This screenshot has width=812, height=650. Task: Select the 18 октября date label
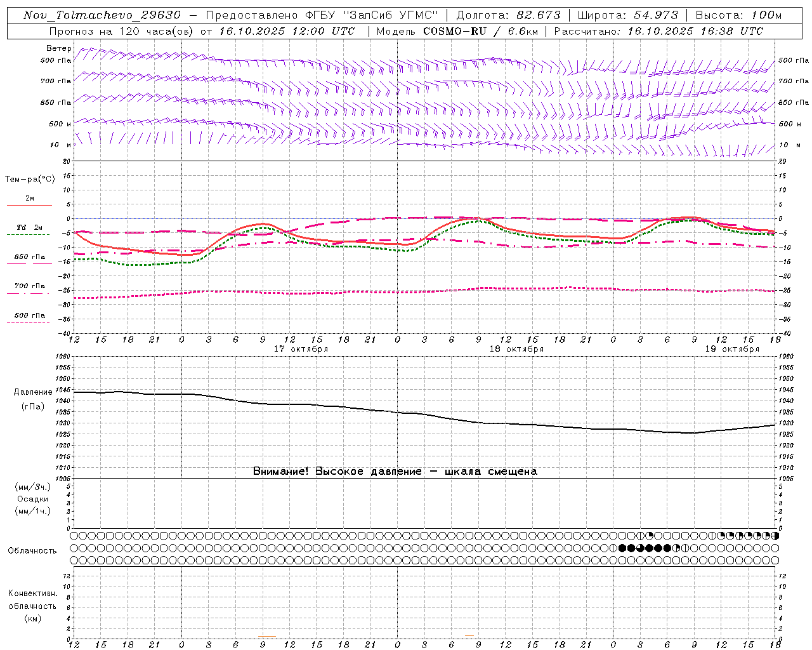click(x=516, y=349)
